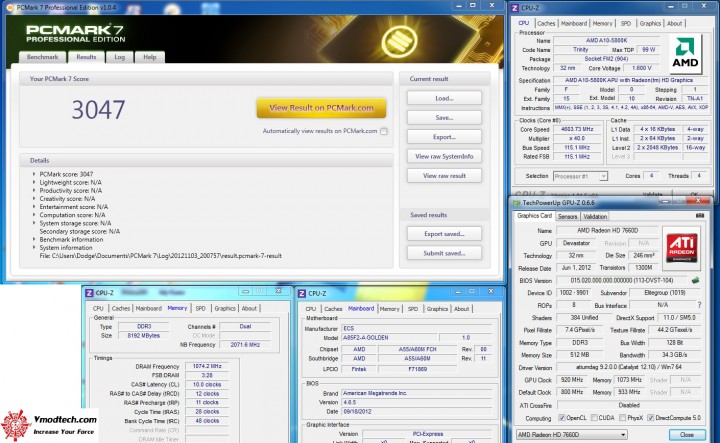Viewport: 720px width, 443px height.
Task: Click View Result on PCMark.com button
Action: pos(321,108)
